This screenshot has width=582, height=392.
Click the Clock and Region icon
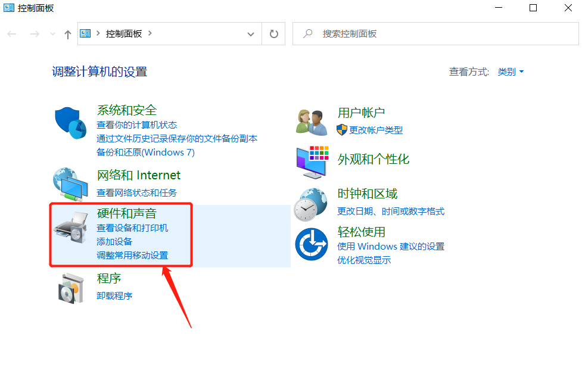pos(312,203)
